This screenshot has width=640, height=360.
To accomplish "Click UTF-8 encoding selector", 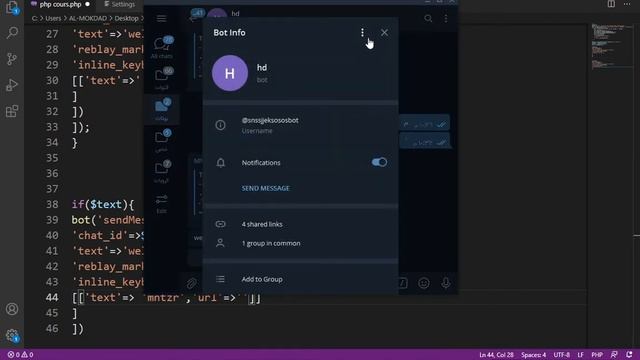I will pos(561,355).
